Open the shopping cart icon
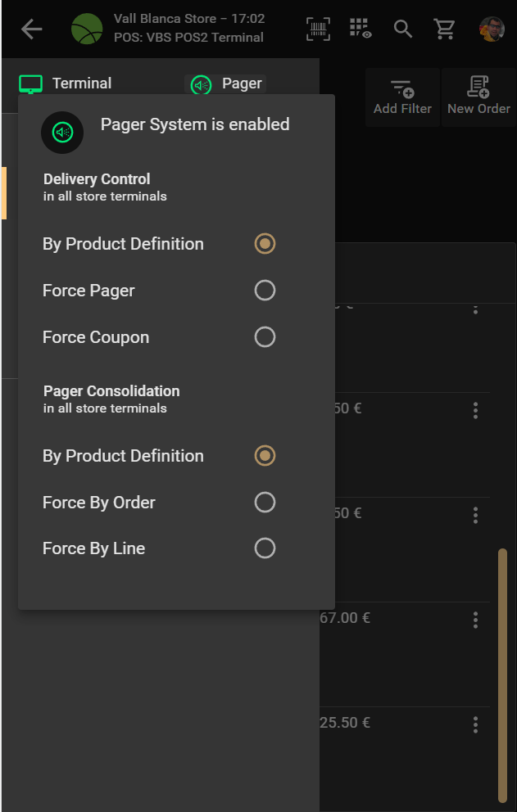 tap(445, 29)
